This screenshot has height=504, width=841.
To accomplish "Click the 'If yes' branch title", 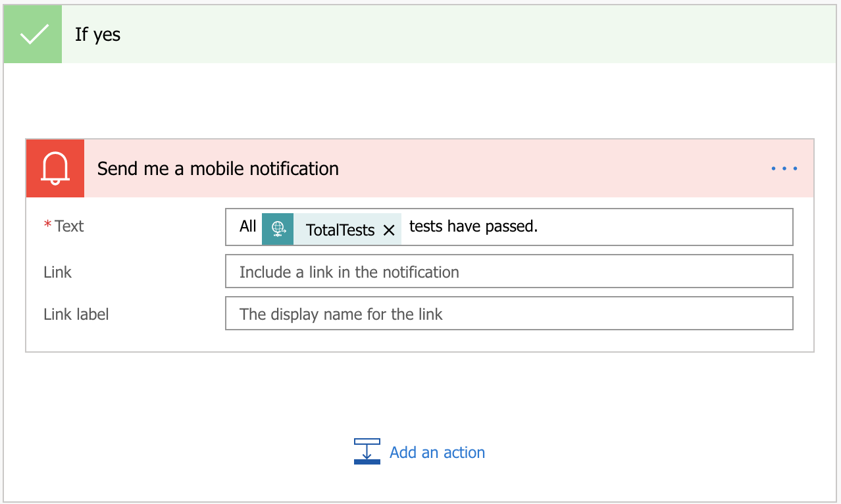I will [97, 34].
